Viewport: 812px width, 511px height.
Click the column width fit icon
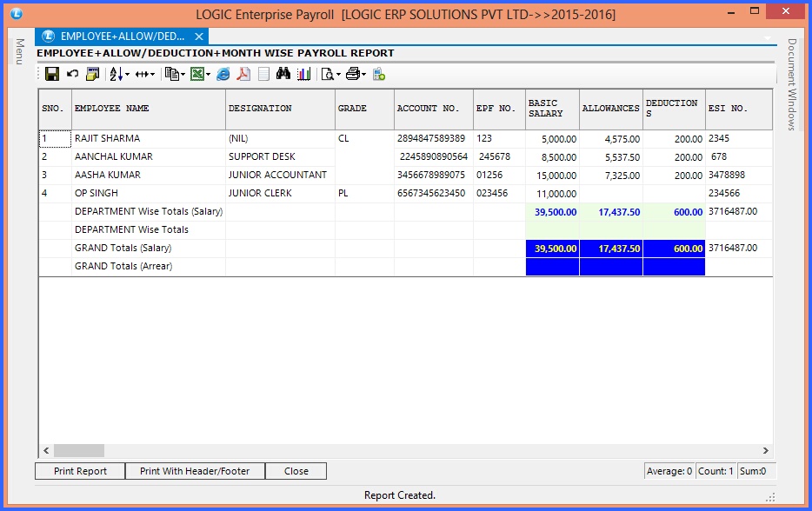pos(142,75)
